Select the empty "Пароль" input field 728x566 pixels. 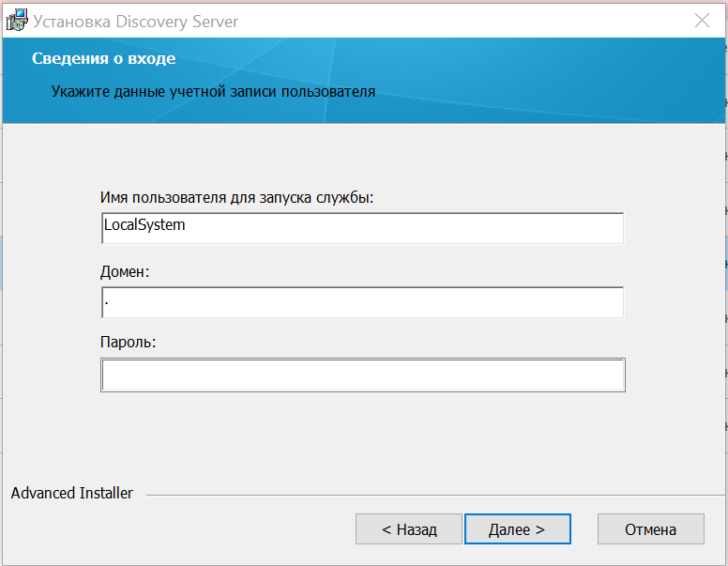click(x=362, y=375)
